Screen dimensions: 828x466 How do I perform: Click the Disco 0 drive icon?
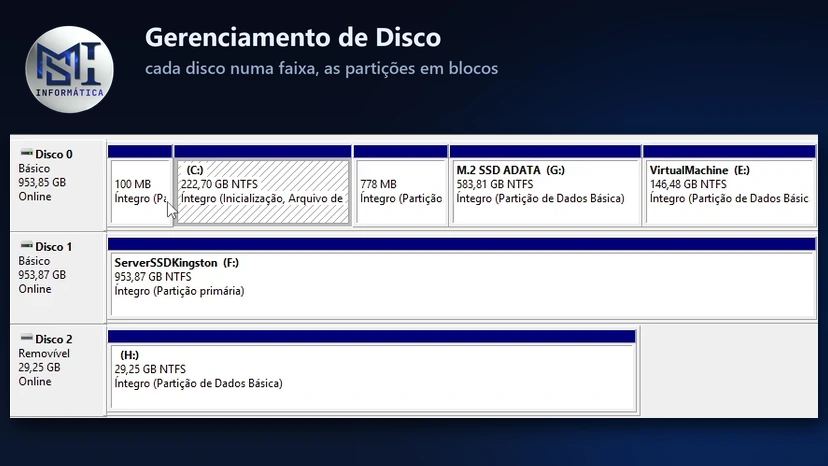click(26, 153)
